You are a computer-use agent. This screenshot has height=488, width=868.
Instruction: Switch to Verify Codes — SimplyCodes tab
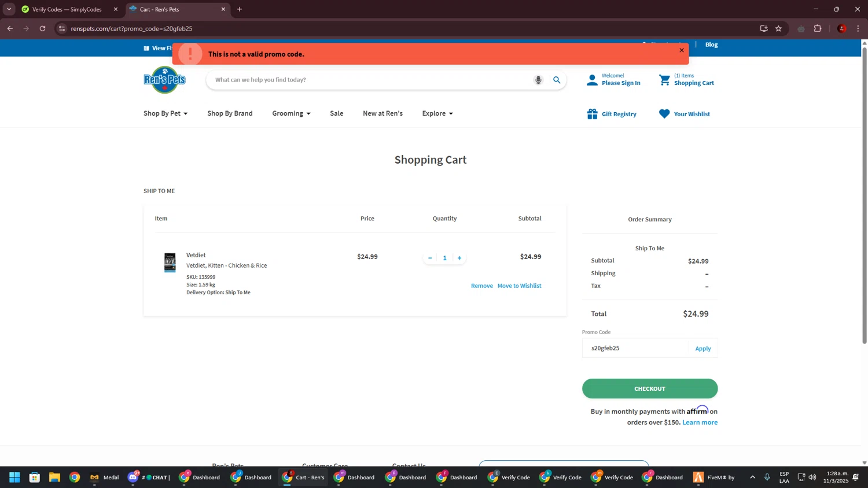(67, 9)
